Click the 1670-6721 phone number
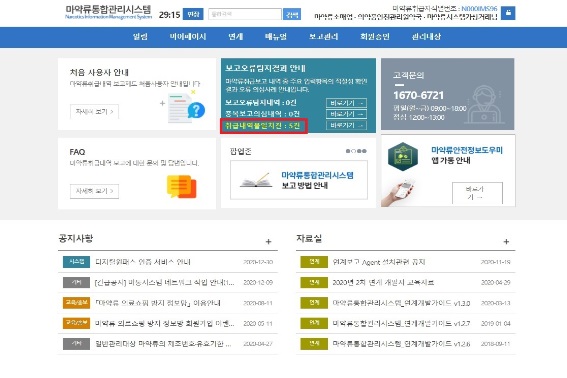The width and height of the screenshot is (567, 378). point(418,95)
